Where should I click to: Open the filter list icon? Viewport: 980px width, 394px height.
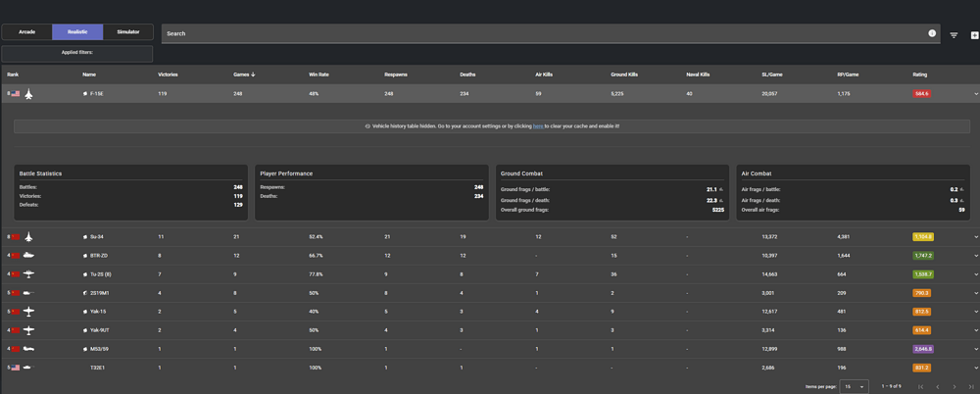(954, 35)
